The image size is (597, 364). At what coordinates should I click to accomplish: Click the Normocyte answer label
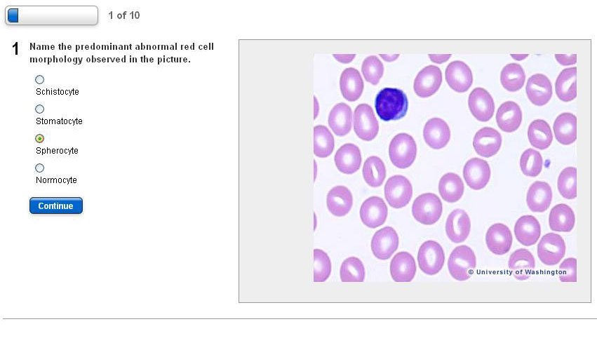(x=56, y=180)
